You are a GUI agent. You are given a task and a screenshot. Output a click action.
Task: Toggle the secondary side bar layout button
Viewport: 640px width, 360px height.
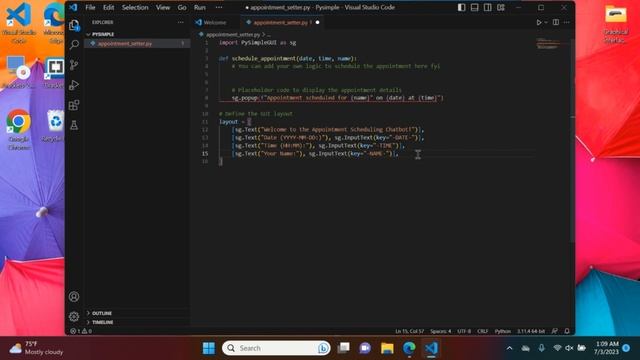pos(487,7)
